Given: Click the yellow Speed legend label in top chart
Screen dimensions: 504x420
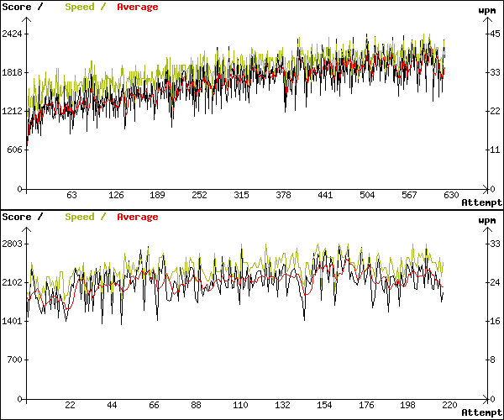Looking at the screenshot, I should pos(80,7).
